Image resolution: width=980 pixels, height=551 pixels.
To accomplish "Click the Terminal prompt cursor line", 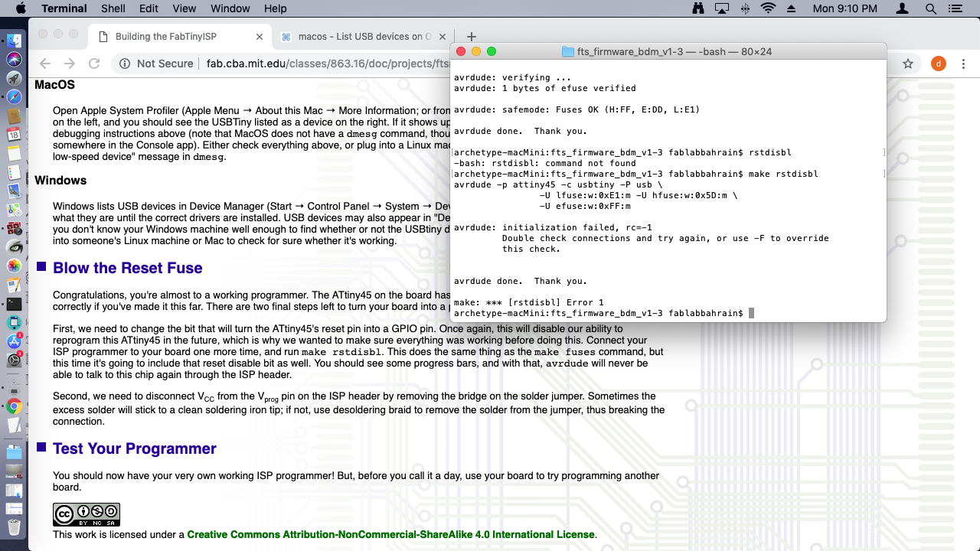I will [604, 313].
